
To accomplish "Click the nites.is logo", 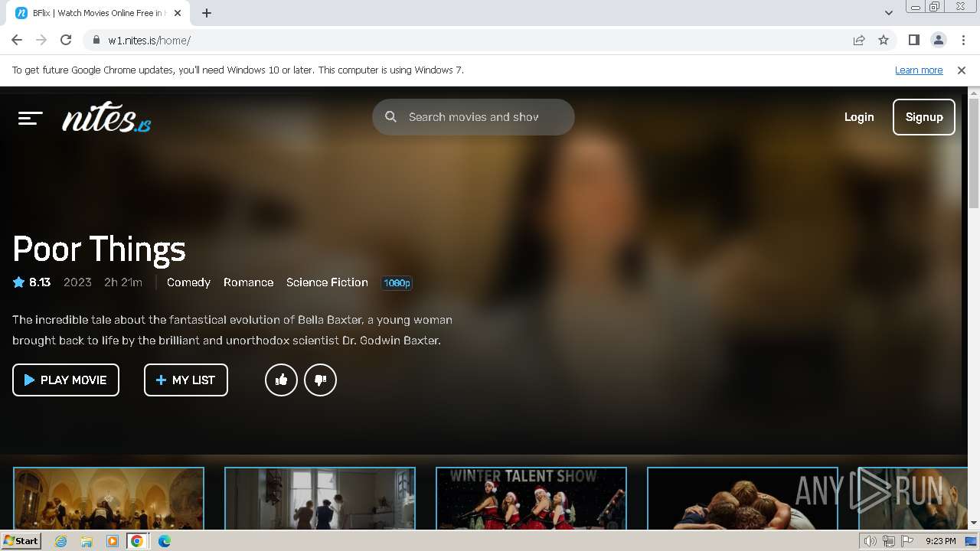I will pos(106,117).
